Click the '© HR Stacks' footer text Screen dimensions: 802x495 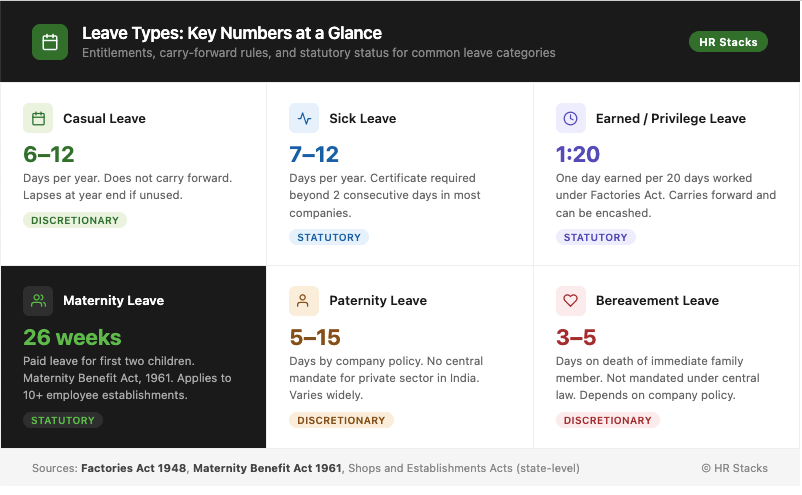pyautogui.click(x=734, y=468)
